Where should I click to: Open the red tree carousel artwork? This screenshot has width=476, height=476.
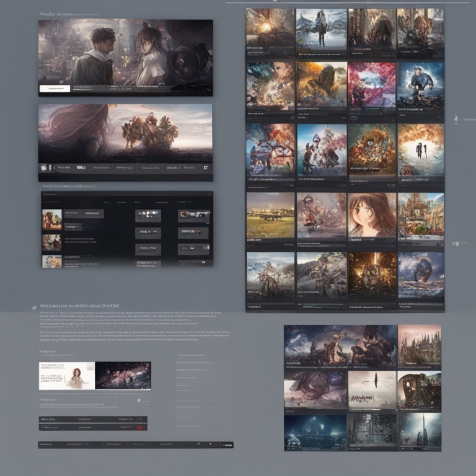270,150
